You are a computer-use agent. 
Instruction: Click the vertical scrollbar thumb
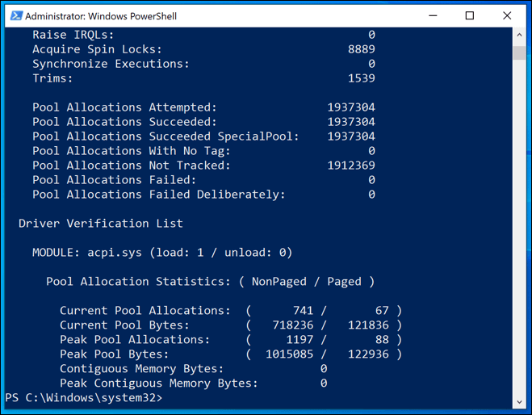coord(519,53)
